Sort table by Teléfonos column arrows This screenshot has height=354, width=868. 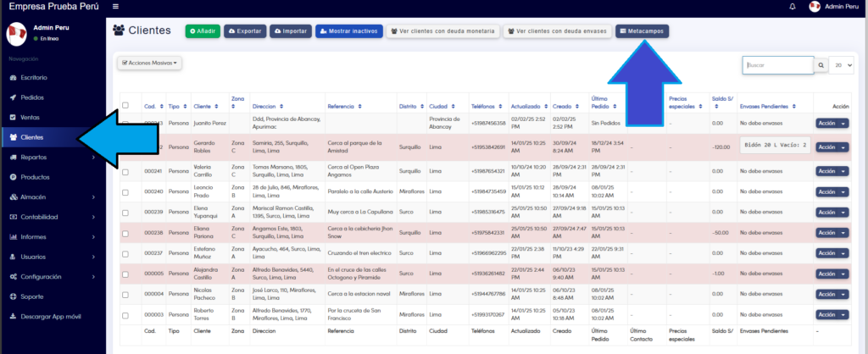pos(502,106)
